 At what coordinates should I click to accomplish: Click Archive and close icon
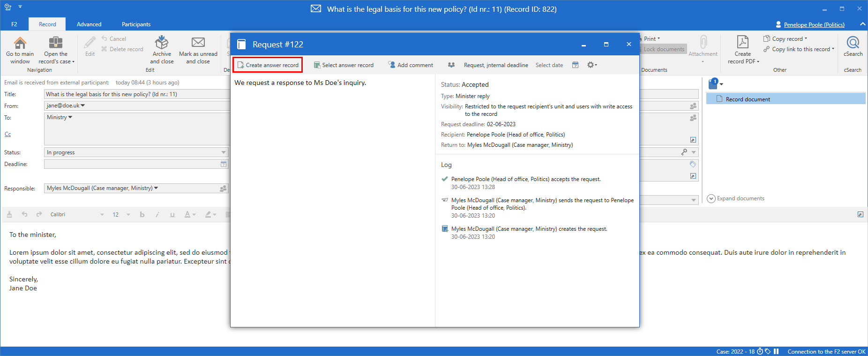(x=162, y=43)
